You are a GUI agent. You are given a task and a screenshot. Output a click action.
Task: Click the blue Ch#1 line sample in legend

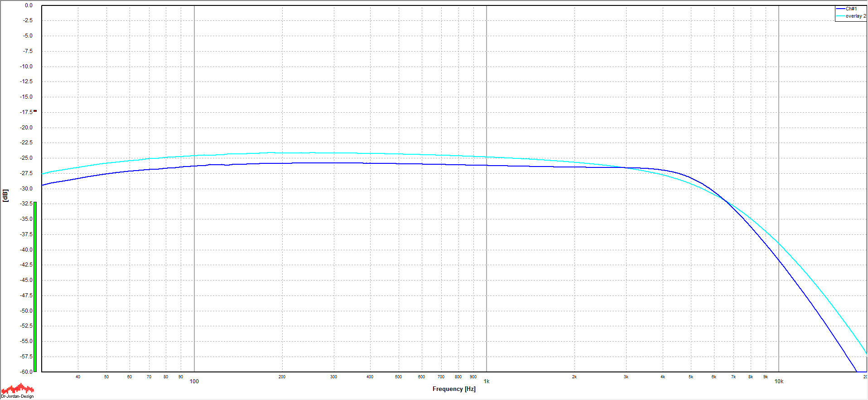[840, 9]
